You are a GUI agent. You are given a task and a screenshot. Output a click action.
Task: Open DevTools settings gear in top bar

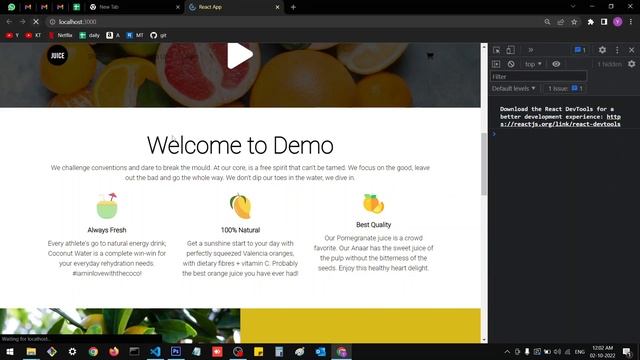(x=602, y=50)
